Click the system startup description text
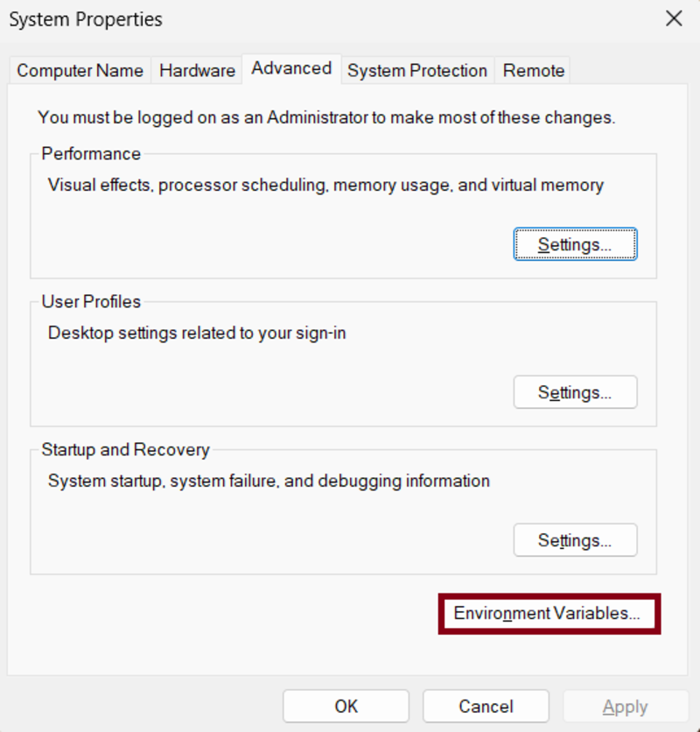The height and width of the screenshot is (732, 700). point(267,481)
